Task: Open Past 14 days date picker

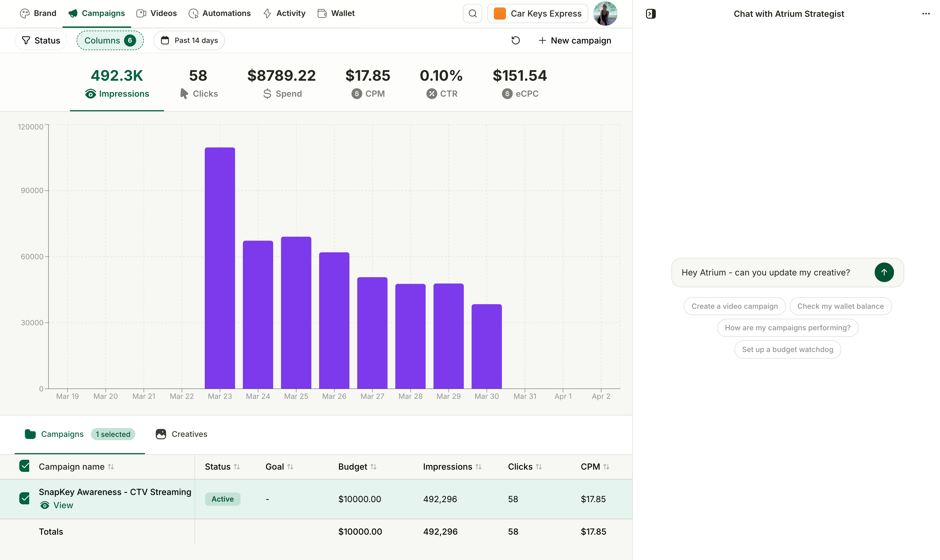Action: (189, 40)
